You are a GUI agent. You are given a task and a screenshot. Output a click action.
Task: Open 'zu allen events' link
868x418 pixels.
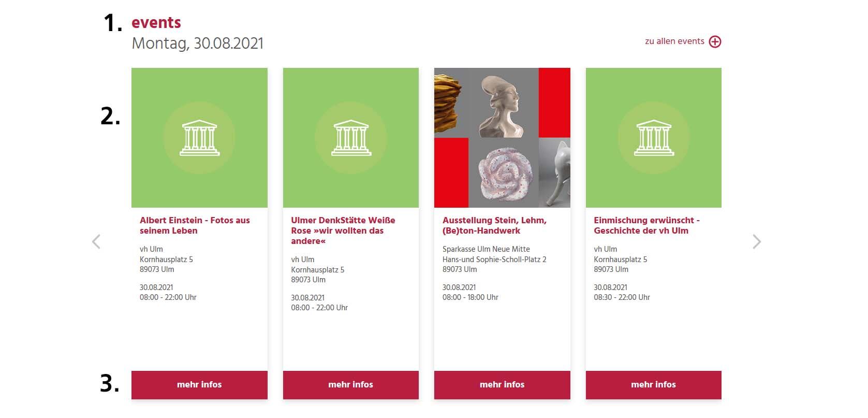coord(674,41)
